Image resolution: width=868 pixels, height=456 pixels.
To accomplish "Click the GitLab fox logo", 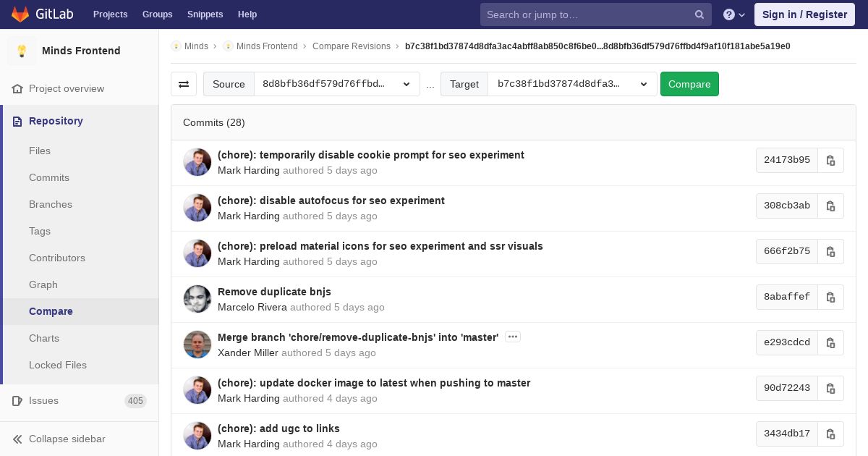I will [20, 14].
